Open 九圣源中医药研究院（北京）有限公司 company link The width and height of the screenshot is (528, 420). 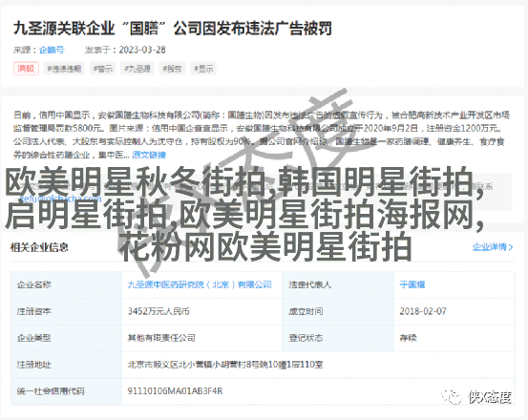pyautogui.click(x=200, y=284)
